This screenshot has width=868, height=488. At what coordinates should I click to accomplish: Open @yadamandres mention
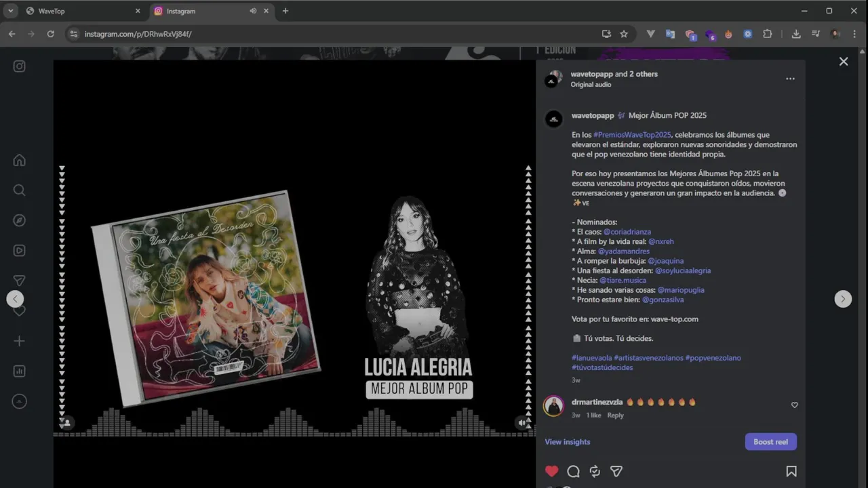[624, 251]
